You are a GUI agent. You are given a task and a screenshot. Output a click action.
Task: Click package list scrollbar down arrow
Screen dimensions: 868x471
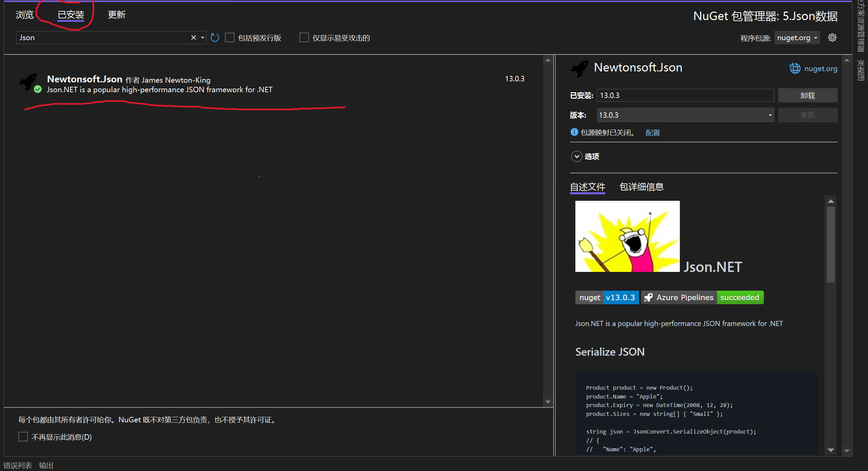click(548, 402)
